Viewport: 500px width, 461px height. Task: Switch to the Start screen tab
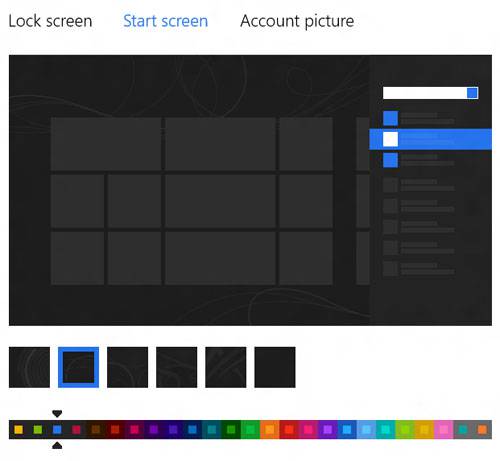pyautogui.click(x=166, y=21)
